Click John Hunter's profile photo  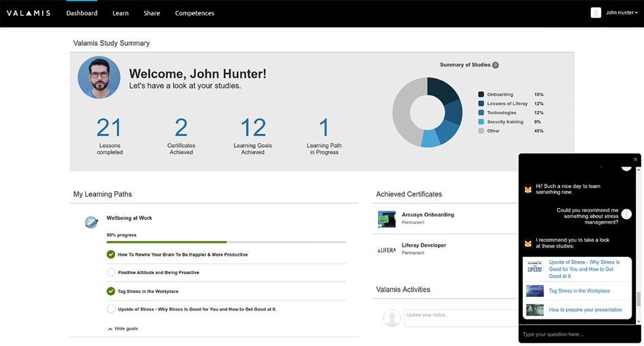click(99, 77)
